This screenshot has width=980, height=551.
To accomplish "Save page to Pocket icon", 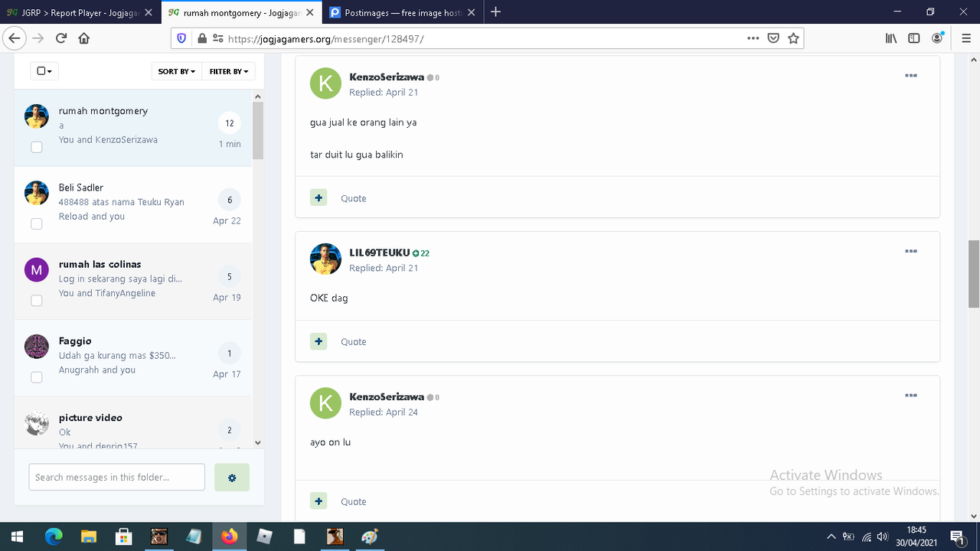I will tap(773, 38).
